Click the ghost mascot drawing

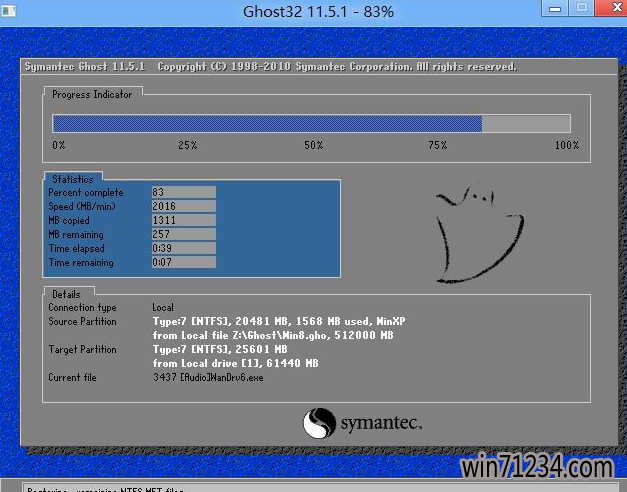(x=479, y=234)
